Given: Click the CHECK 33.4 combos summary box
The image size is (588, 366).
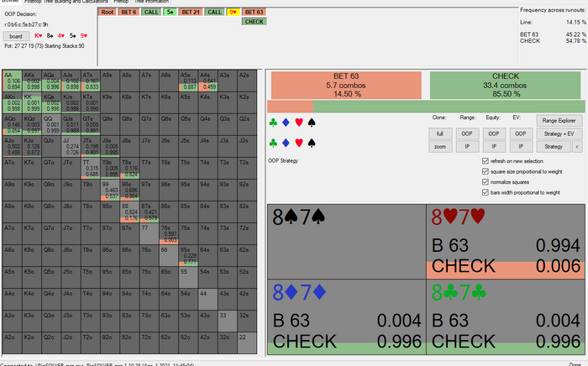Looking at the screenshot, I should tap(506, 85).
